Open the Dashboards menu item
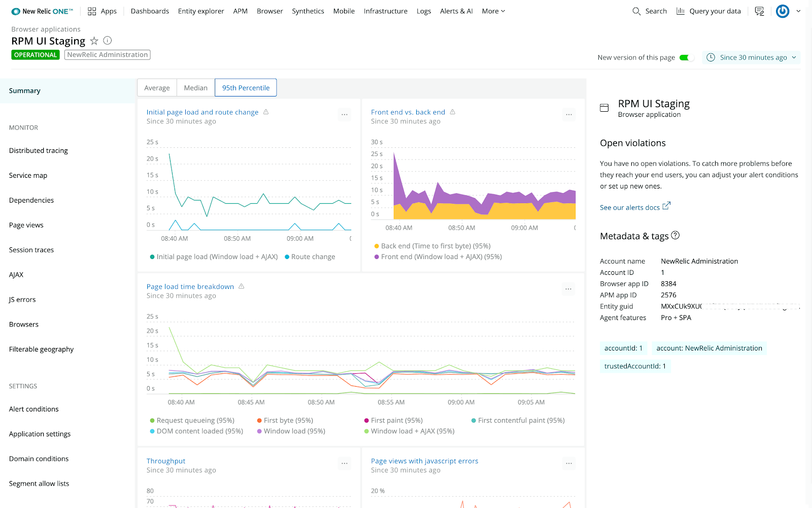The image size is (812, 508). pos(150,11)
